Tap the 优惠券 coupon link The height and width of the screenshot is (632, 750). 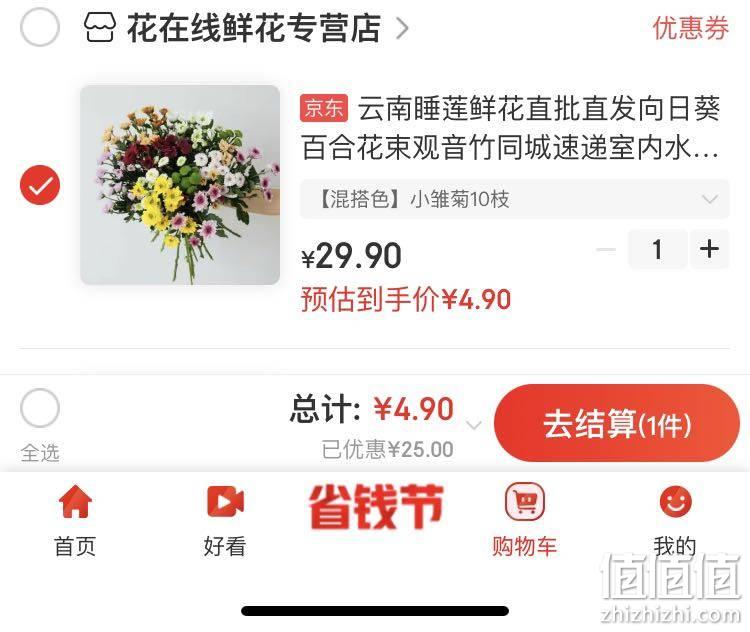[x=691, y=28]
